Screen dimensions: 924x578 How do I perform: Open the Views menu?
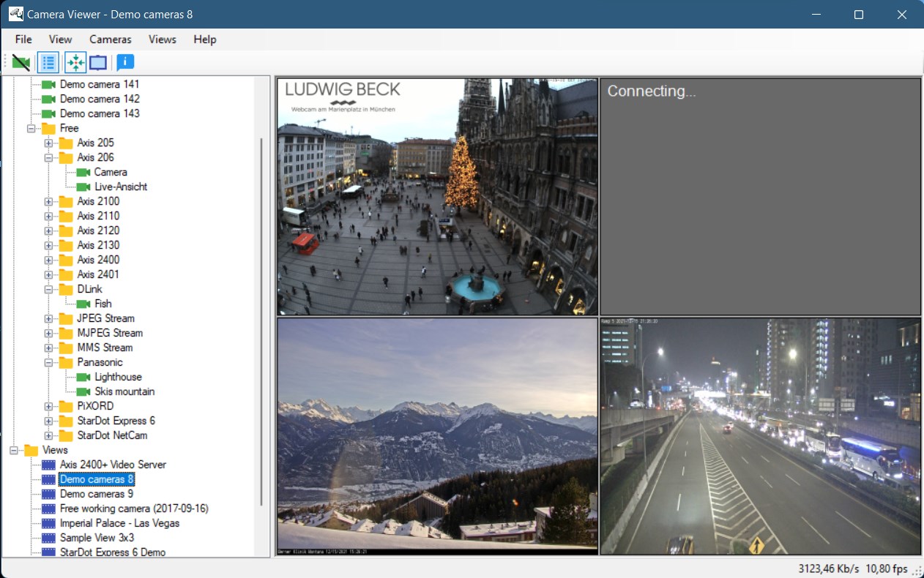click(x=163, y=40)
